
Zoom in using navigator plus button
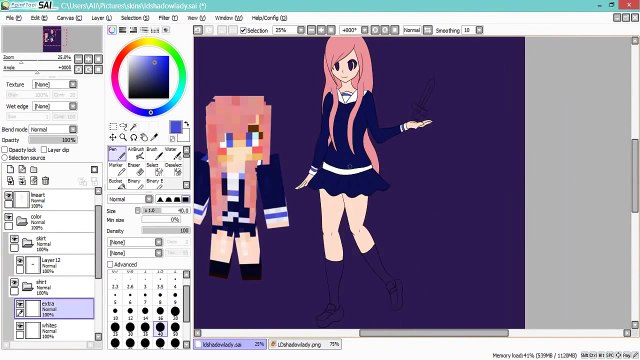click(88, 59)
